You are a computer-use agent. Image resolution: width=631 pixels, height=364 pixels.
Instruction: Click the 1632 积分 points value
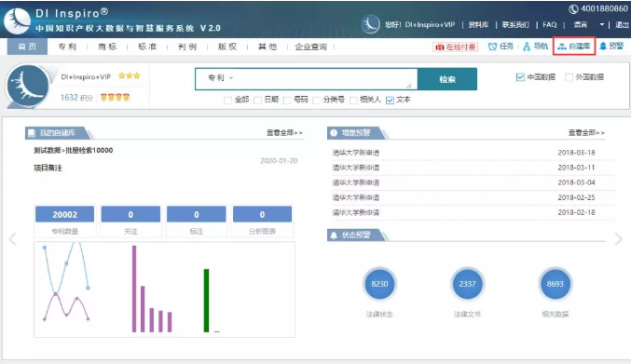(x=76, y=98)
